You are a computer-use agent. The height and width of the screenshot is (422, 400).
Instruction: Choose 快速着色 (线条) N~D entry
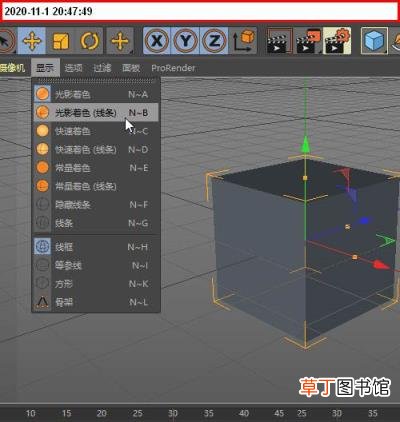coord(96,149)
